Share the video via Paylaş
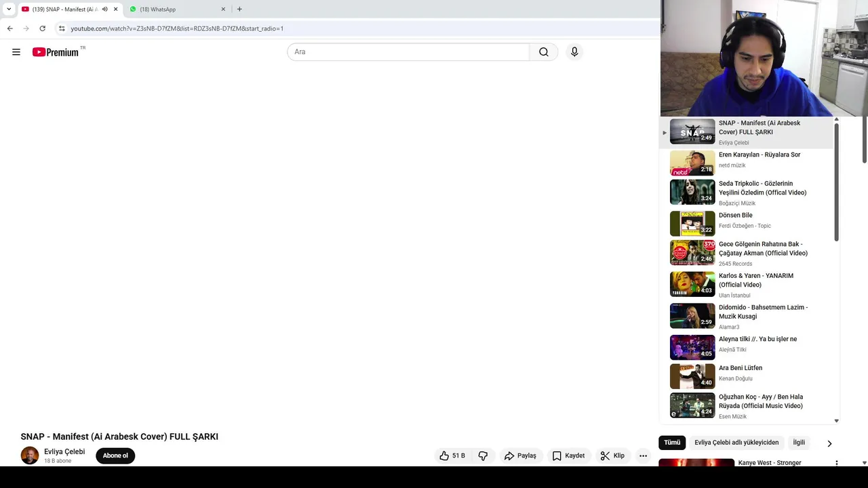The height and width of the screenshot is (488, 868). (520, 455)
